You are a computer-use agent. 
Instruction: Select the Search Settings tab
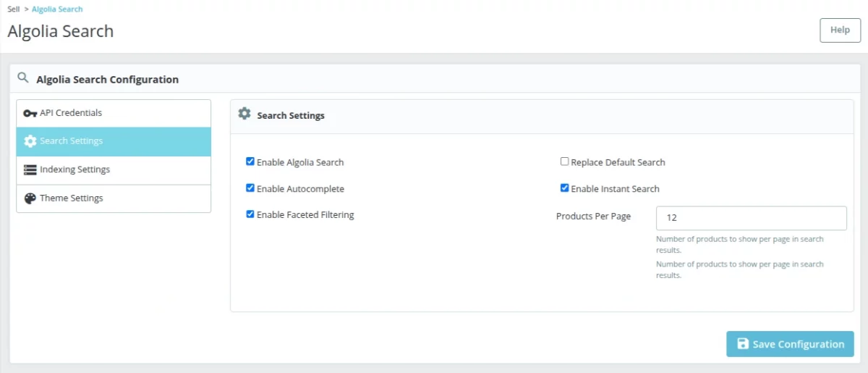point(114,141)
